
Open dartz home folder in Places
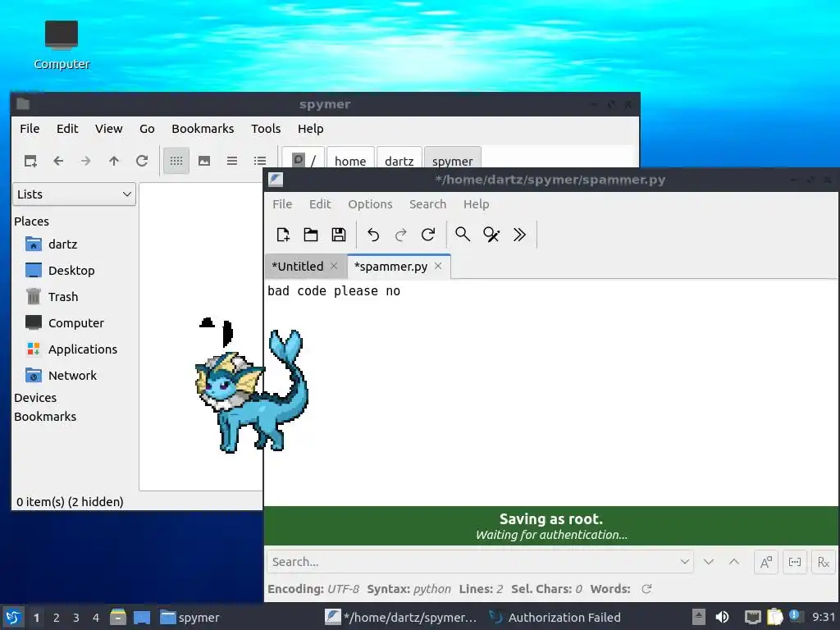click(52, 244)
